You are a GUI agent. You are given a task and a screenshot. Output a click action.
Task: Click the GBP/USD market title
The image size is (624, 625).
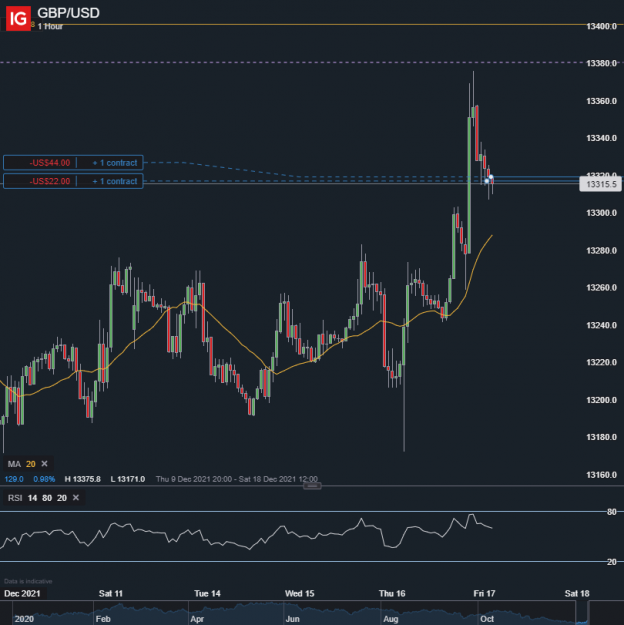click(x=69, y=13)
